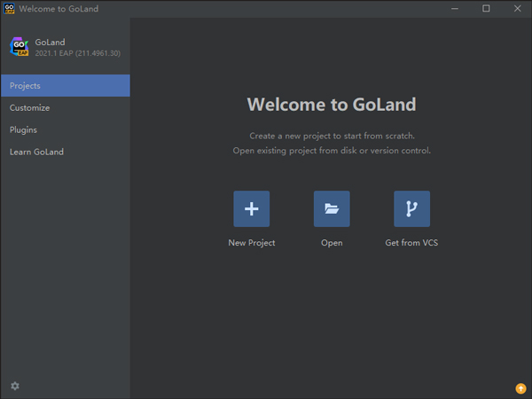Maximize the Welcome to GoLand window
This screenshot has height=399, width=532.
(486, 9)
